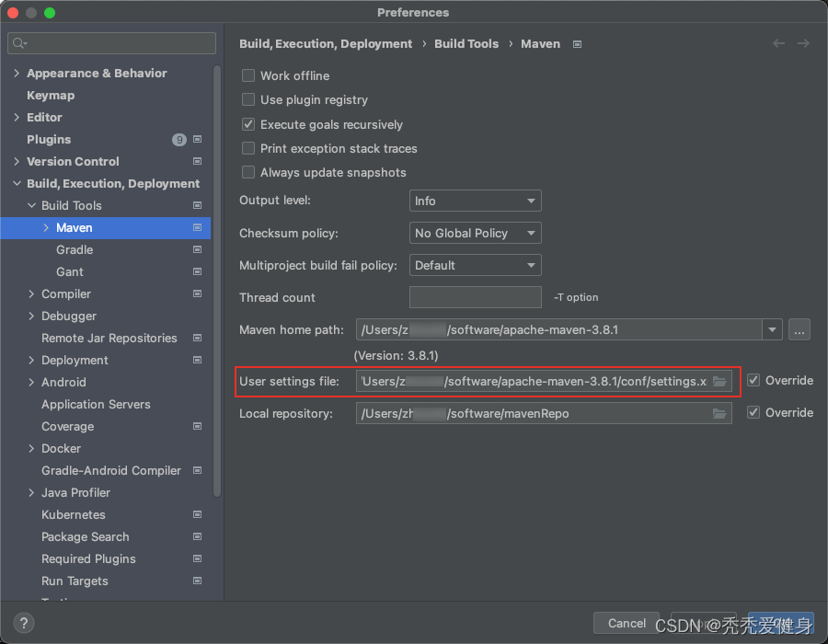Click project-level icon next to Gradle-Android Compiler
The height and width of the screenshot is (644, 828).
198,470
